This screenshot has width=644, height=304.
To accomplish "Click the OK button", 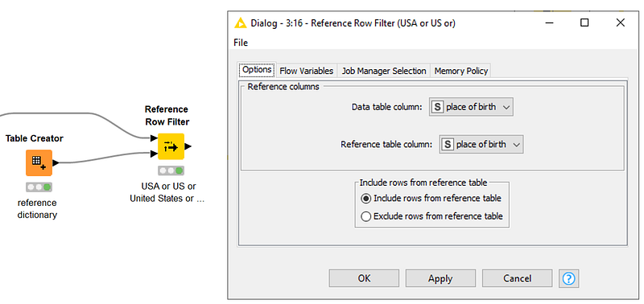I will 364,278.
